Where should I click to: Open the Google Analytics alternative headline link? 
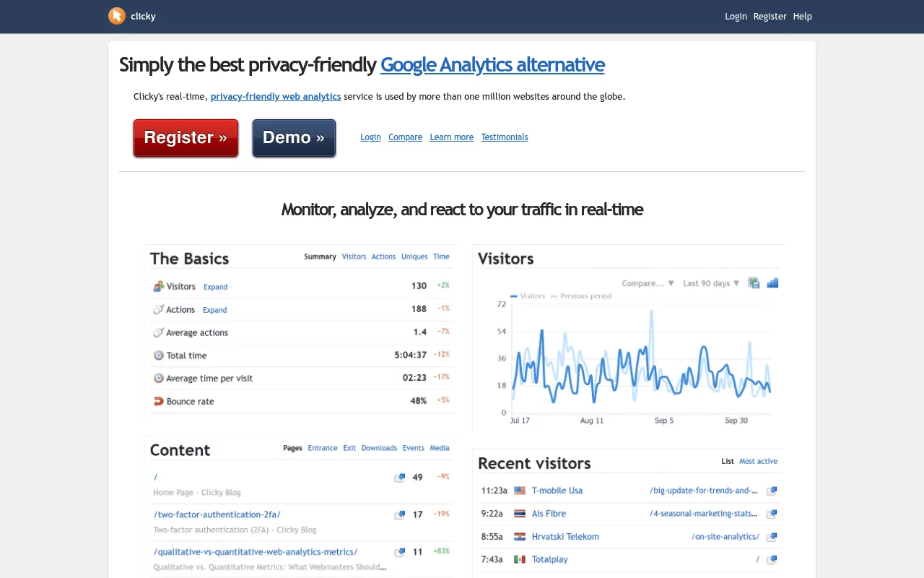coord(492,64)
